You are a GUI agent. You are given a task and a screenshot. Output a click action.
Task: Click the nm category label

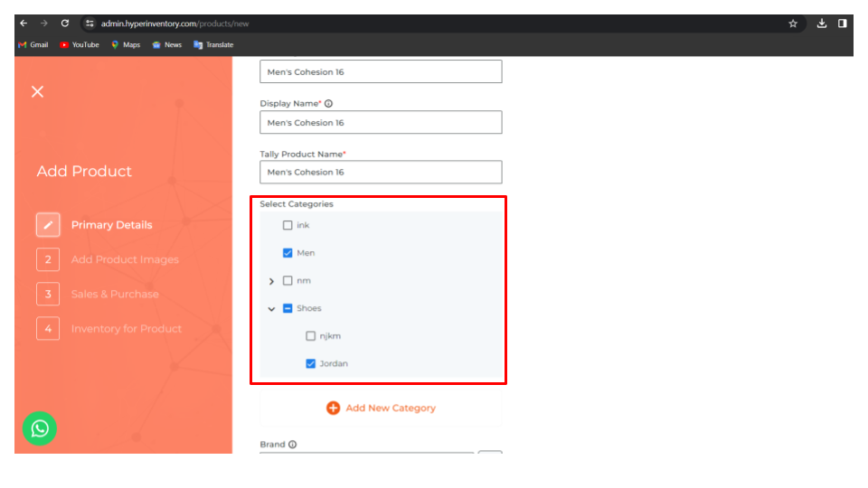tap(304, 280)
